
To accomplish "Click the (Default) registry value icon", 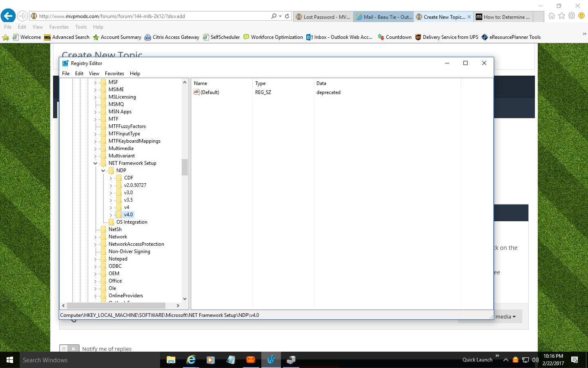I will click(x=196, y=92).
